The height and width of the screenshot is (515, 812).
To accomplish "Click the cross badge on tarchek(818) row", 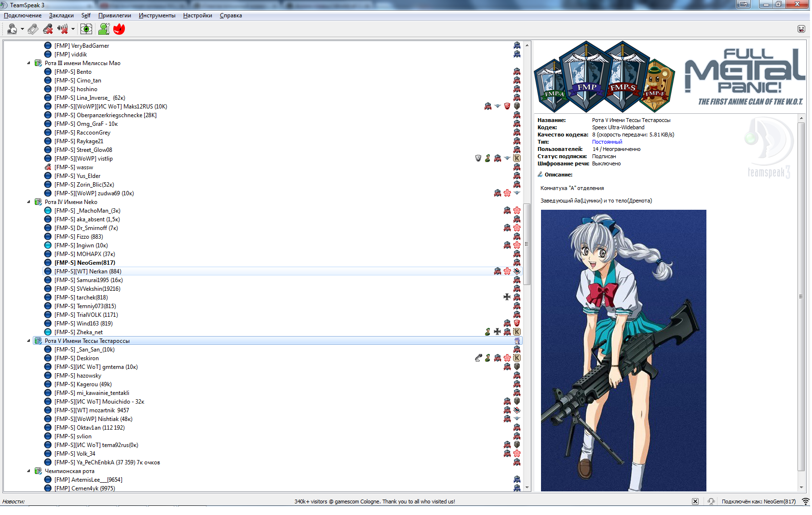I will point(507,297).
